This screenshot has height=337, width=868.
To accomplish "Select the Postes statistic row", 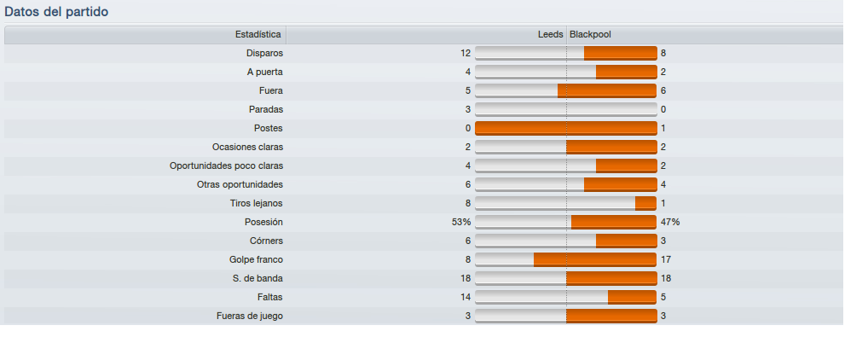I will tap(424, 129).
